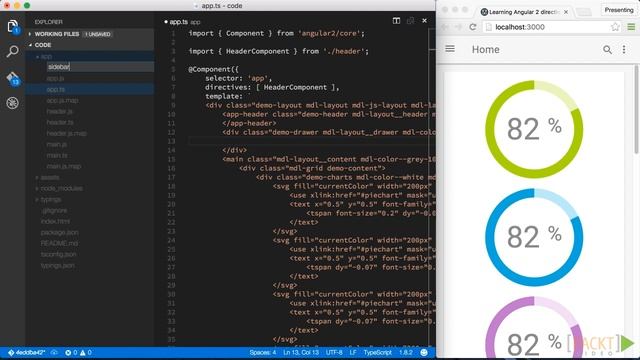Viewport: 640px width, 360px height.
Task: Close the app.ts editor
Action: pyautogui.click(x=424, y=21)
